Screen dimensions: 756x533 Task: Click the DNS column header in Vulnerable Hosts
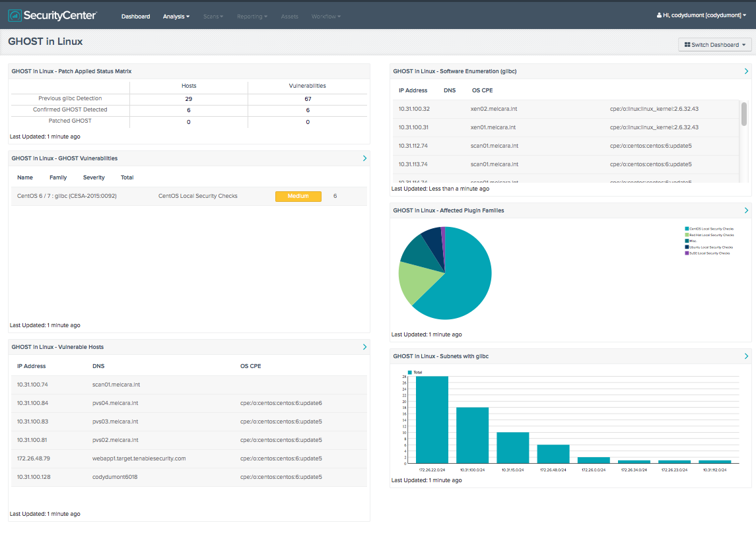[98, 366]
